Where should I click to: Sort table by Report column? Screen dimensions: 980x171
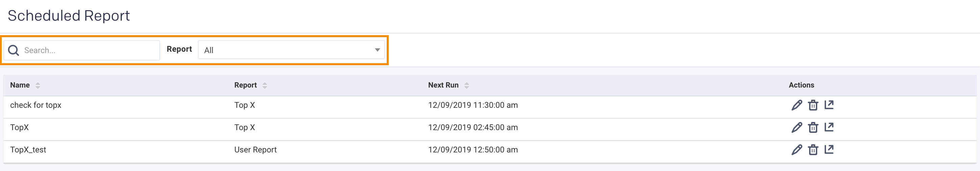click(265, 85)
